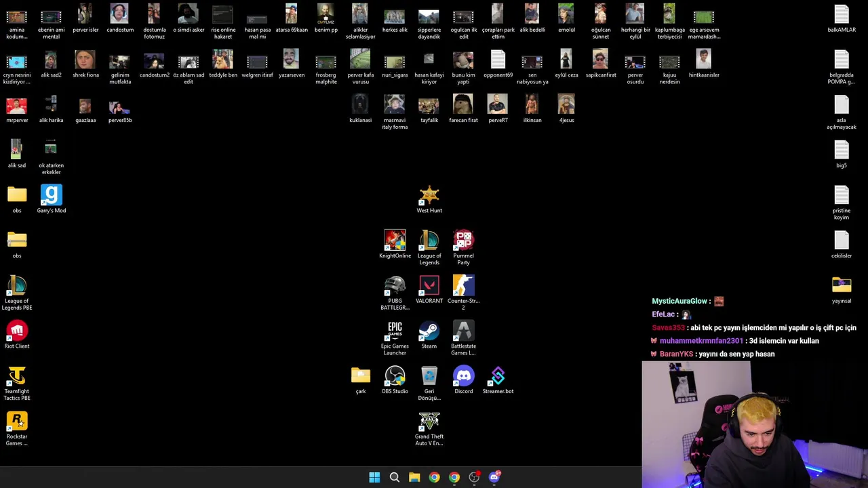Launch the Riot Client icon
The image size is (868, 488).
coord(17,335)
